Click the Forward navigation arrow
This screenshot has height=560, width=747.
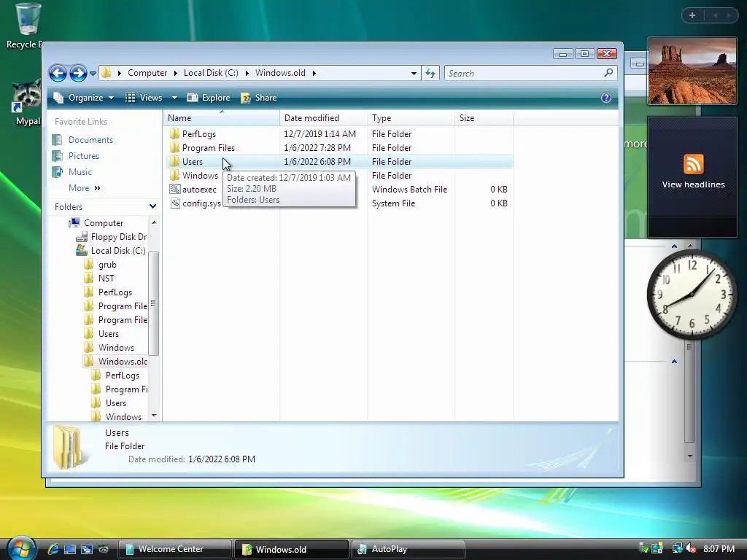click(78, 74)
